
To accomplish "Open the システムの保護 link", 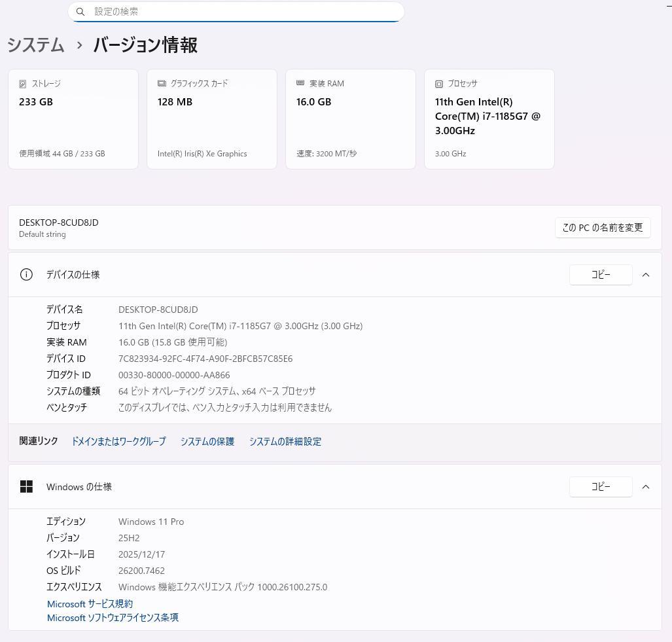I will [207, 441].
